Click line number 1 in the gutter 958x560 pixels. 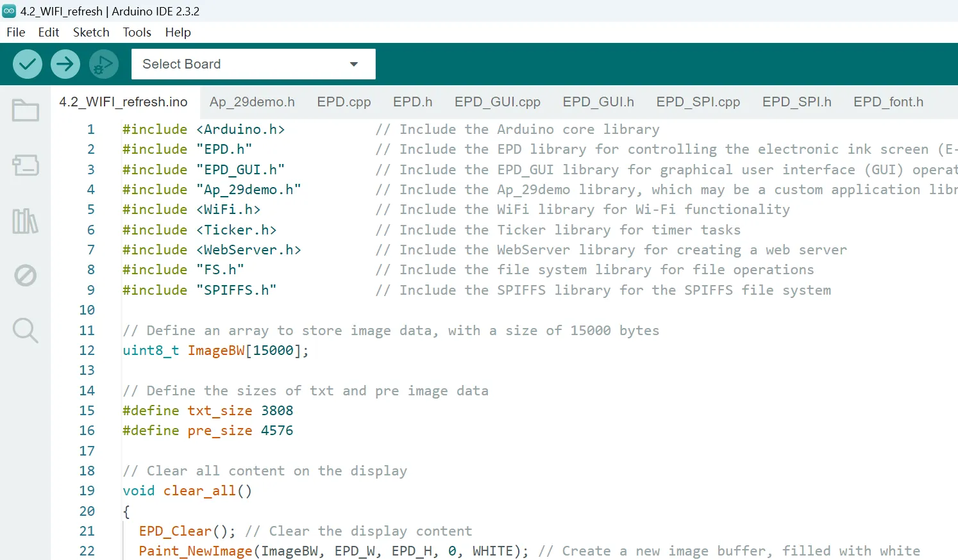click(91, 129)
